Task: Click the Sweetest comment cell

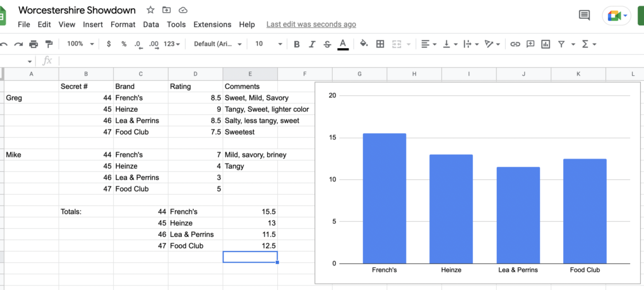Action: (x=250, y=132)
